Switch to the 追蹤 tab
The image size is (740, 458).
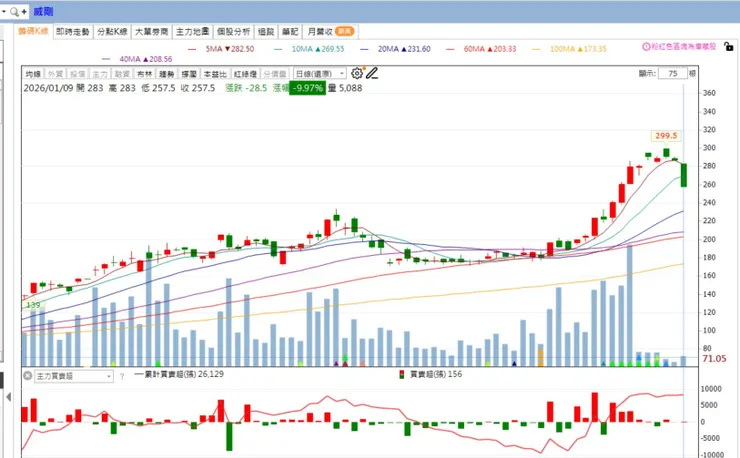pos(266,32)
